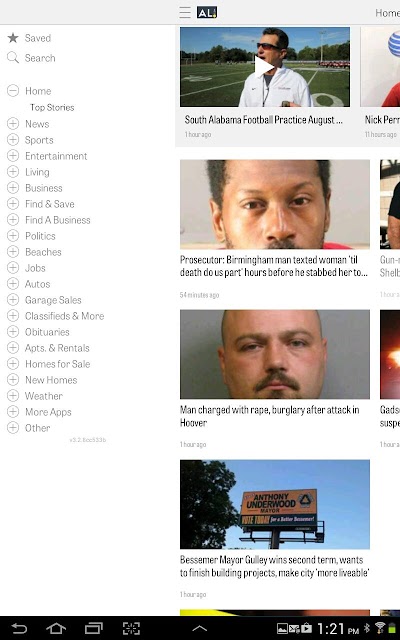Open the Obituaries menu item
400x640 pixels.
point(47,332)
